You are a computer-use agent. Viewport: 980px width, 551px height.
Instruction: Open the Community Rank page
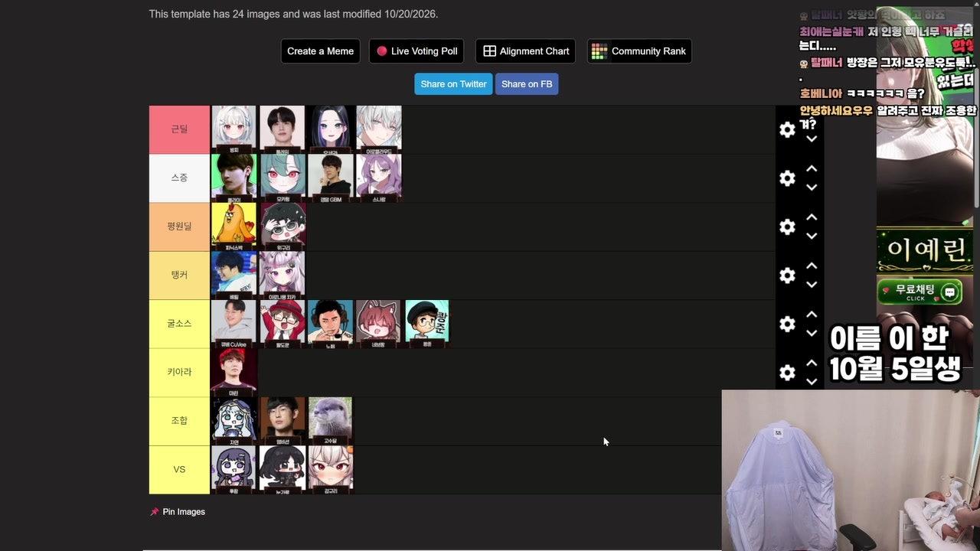639,51
